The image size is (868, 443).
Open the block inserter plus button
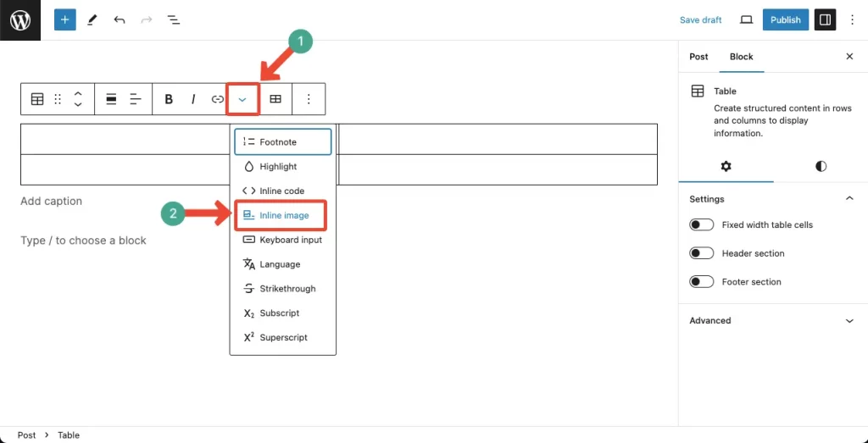(x=64, y=20)
